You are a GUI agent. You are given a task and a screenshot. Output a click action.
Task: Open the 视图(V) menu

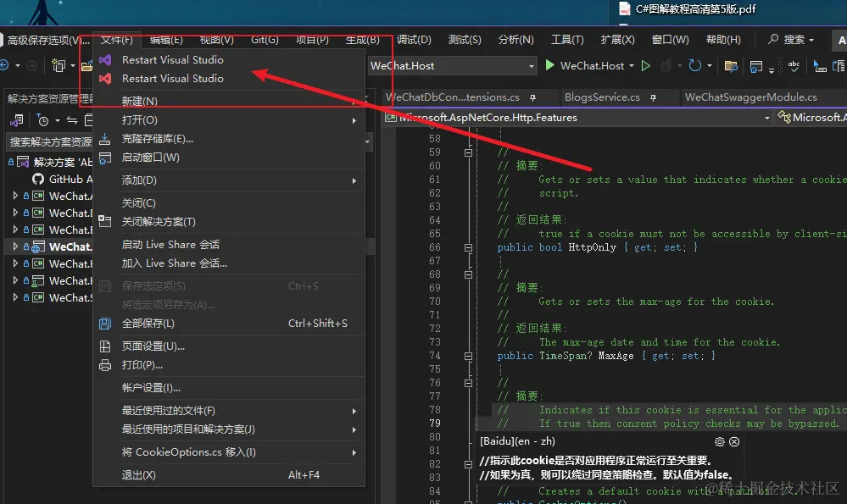216,40
